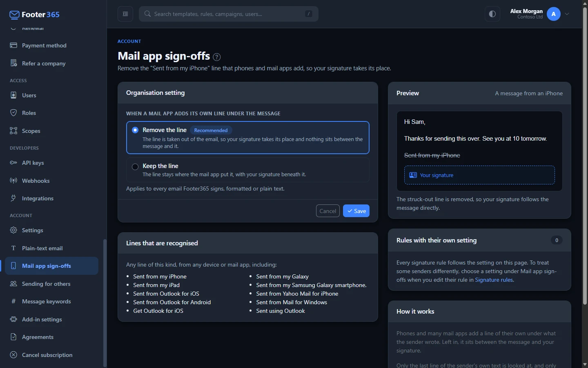Click 'Sent from my iPad' list entry
The image size is (588, 368).
(x=156, y=285)
